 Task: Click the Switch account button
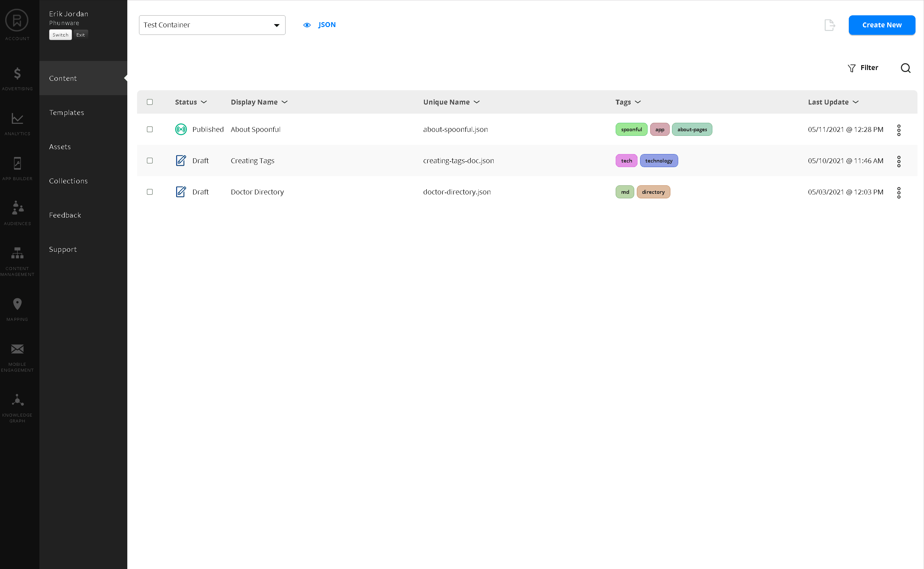click(60, 35)
